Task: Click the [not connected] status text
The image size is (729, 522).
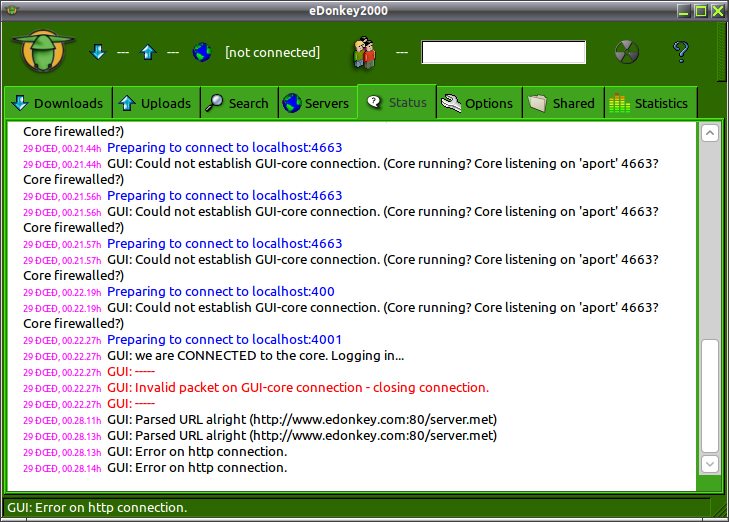Action: tap(272, 52)
